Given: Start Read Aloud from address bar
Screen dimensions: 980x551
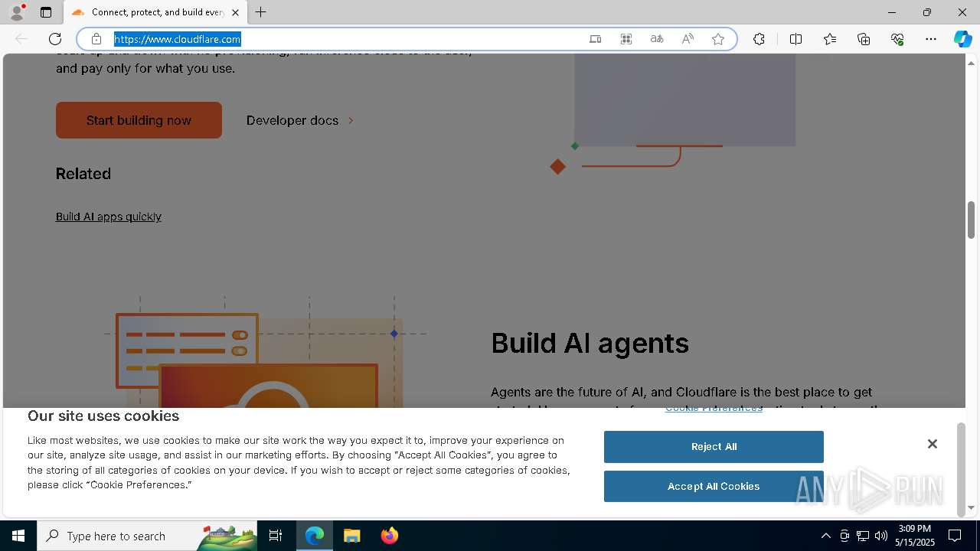Looking at the screenshot, I should [688, 39].
